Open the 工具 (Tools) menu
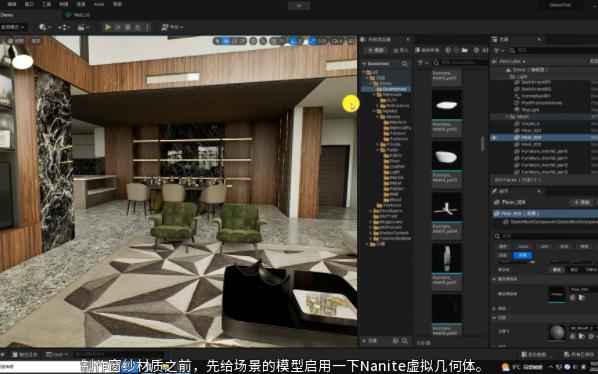 point(46,4)
